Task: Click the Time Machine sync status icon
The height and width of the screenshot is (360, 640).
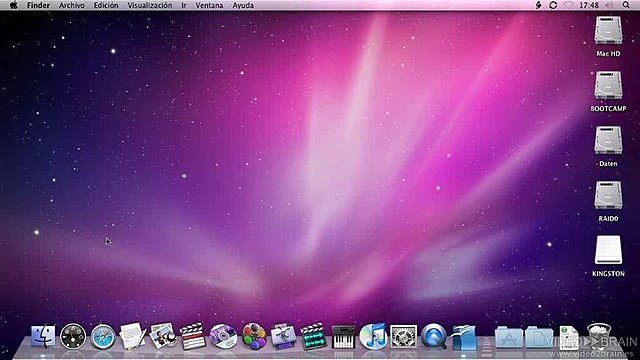Action: click(x=553, y=5)
